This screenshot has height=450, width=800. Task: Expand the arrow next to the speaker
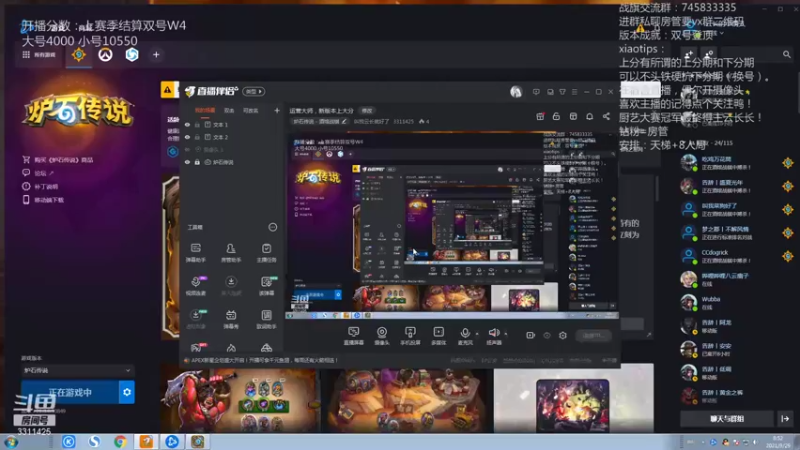coord(506,334)
